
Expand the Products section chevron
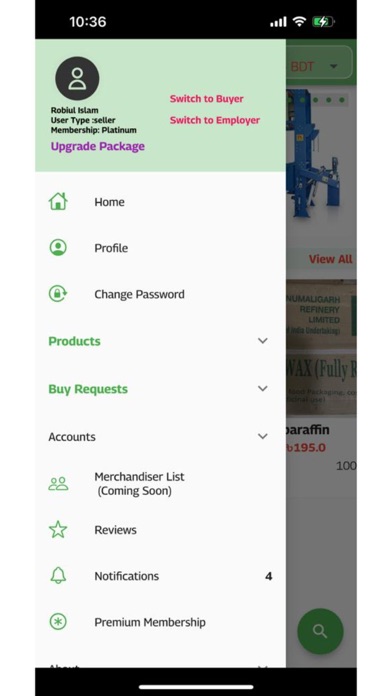pos(263,340)
